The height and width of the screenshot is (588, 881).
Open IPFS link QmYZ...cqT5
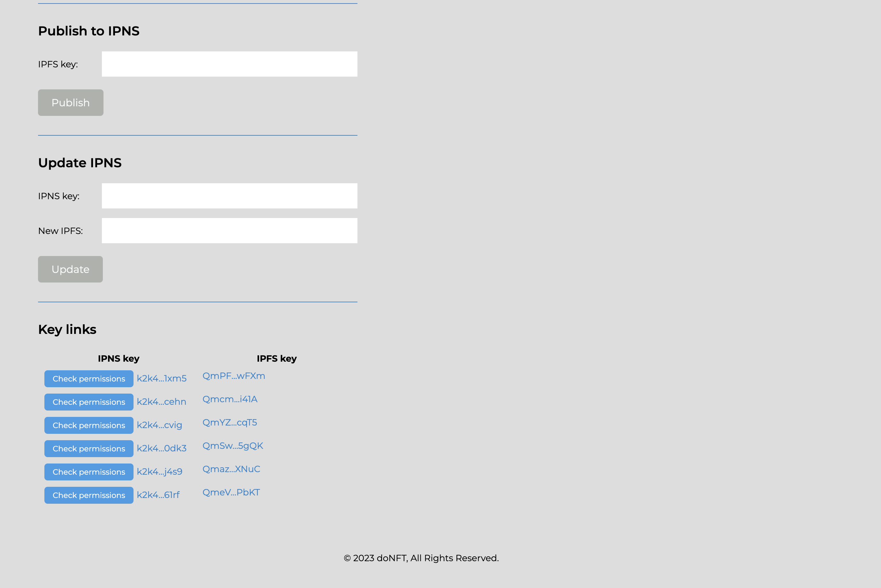[x=230, y=423]
